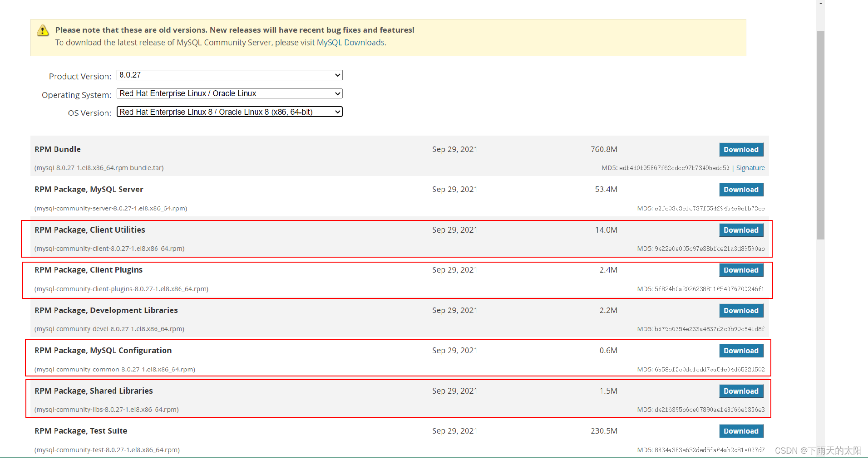
Task: Select the mysql-community-devel-8.0.27-1.el8.x86_64.rpm filename
Action: 109,329
